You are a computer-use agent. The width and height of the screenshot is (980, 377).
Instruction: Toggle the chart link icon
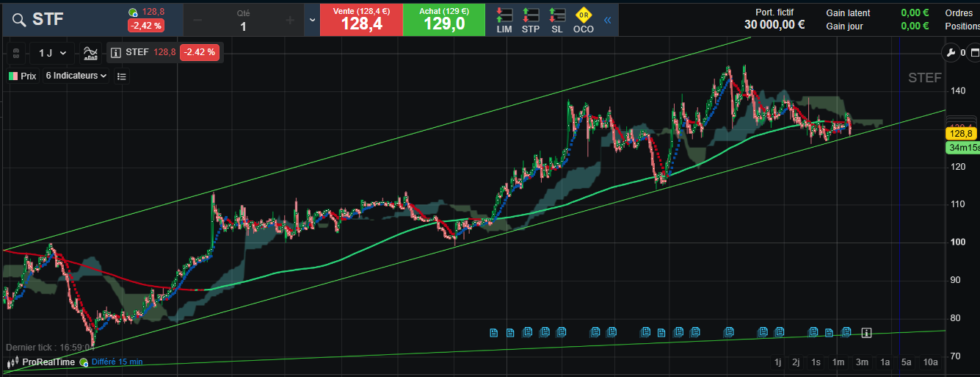(15, 53)
